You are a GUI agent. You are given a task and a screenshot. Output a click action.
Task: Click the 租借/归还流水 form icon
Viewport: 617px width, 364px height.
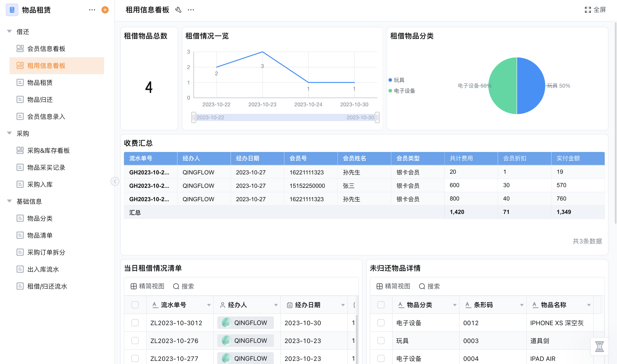[x=20, y=286]
